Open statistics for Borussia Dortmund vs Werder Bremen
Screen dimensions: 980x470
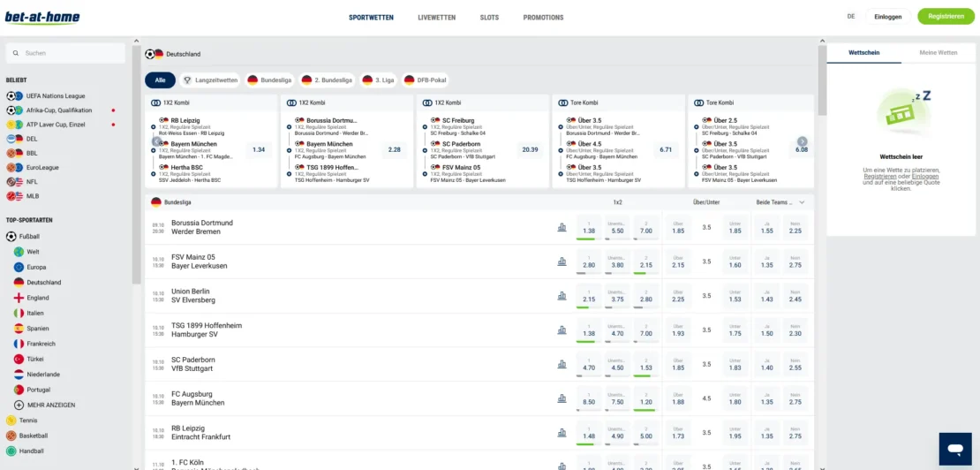(x=562, y=228)
